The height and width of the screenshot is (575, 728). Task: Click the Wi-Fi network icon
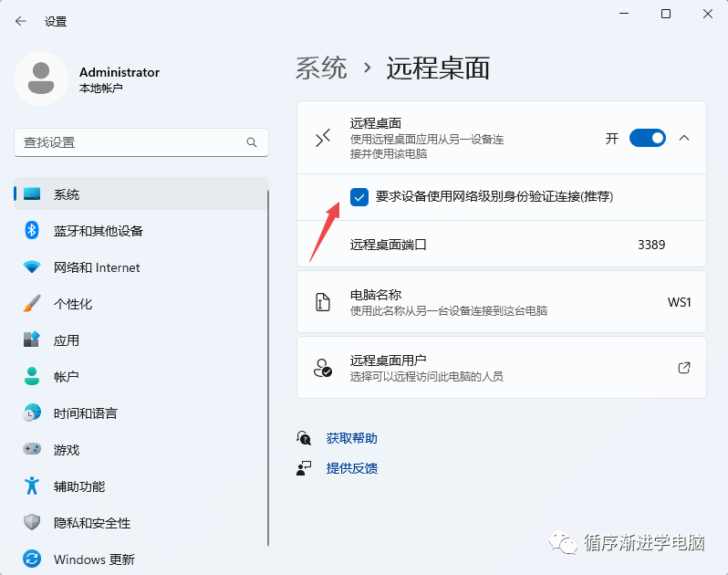click(x=32, y=267)
